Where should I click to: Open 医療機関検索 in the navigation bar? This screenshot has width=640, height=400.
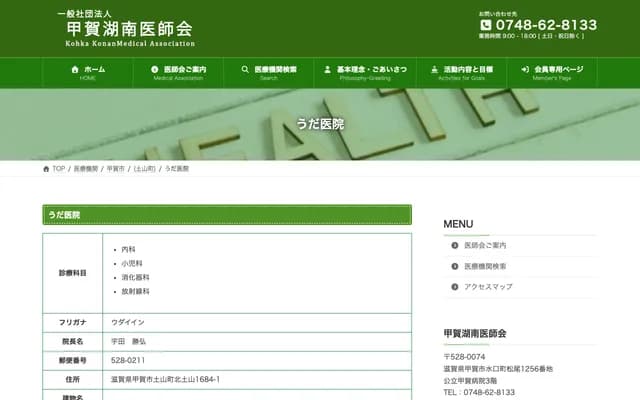click(269, 73)
